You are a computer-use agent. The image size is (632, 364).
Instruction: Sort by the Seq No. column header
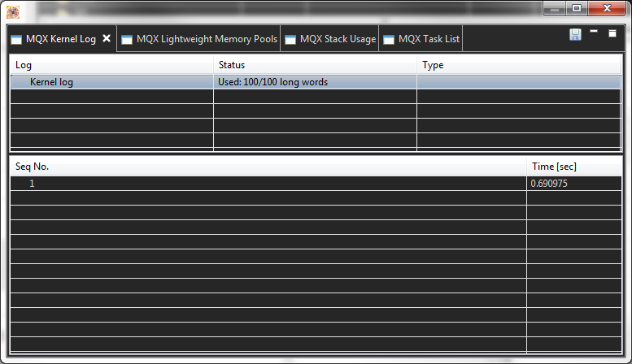pyautogui.click(x=268, y=167)
